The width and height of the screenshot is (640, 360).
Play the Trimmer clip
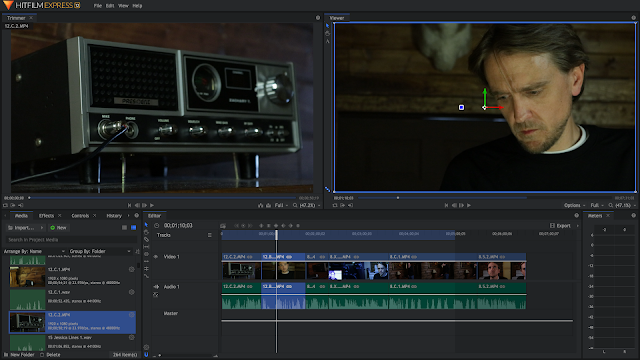click(152, 205)
